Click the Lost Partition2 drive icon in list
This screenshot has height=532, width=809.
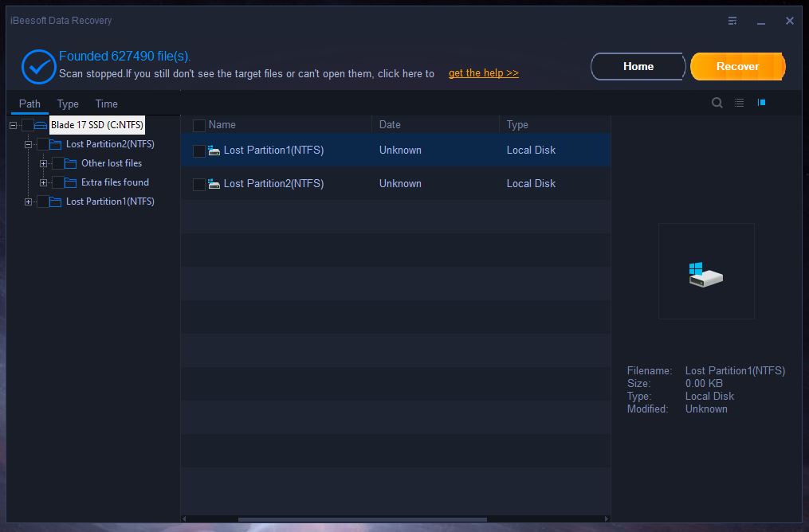(214, 184)
